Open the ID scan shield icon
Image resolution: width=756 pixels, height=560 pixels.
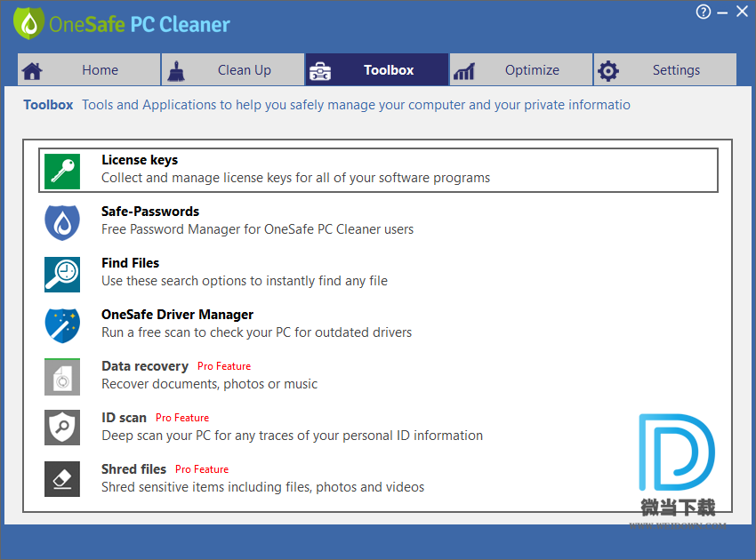pos(62,428)
